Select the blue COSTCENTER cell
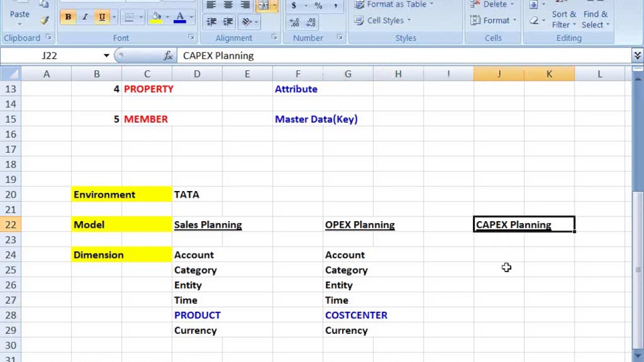 click(x=356, y=315)
